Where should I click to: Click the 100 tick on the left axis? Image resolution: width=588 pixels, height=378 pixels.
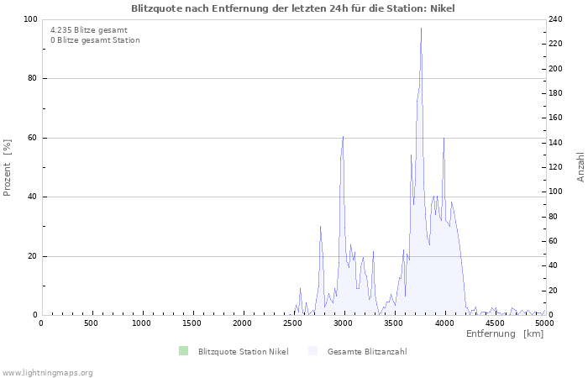30,19
